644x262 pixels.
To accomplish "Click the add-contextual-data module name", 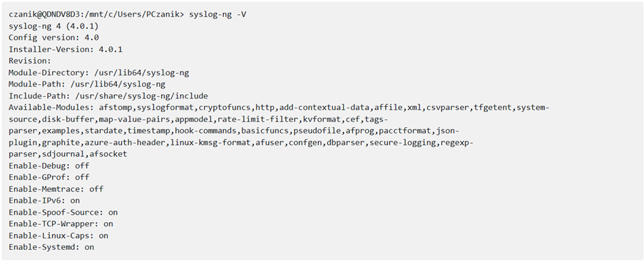I will (325, 108).
